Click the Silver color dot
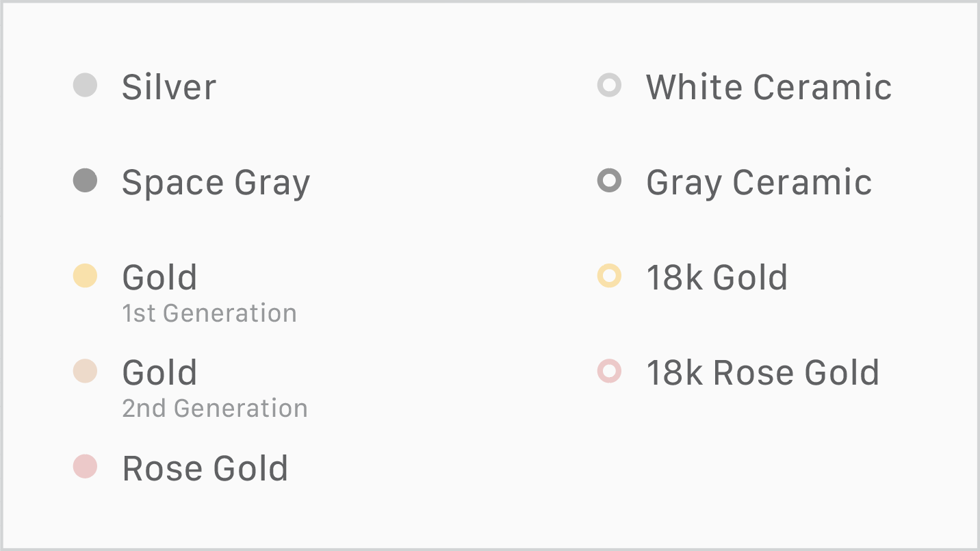980x551 pixels. click(85, 86)
